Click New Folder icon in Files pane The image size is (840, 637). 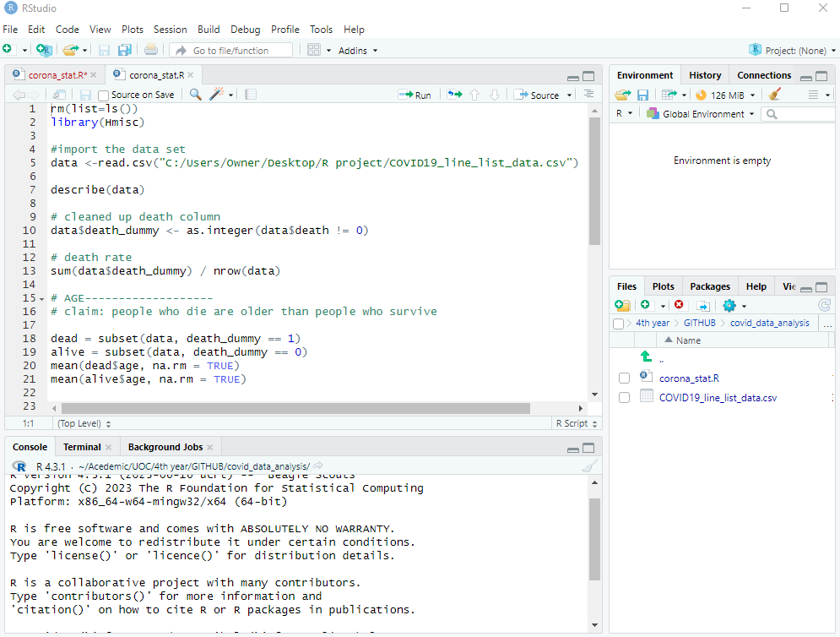(x=622, y=306)
